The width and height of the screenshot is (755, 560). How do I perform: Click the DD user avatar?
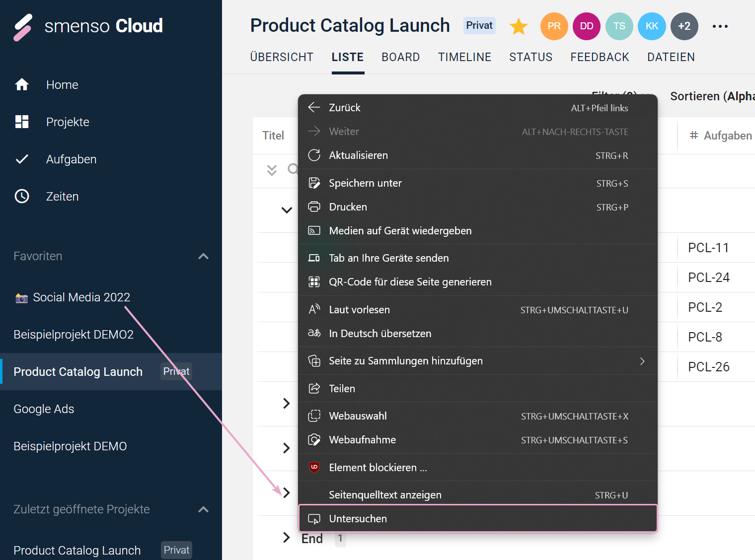pyautogui.click(x=587, y=26)
